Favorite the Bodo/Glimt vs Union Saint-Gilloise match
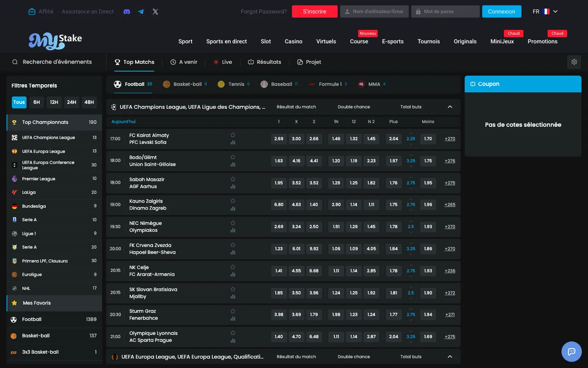This screenshot has width=588, height=368. point(233,157)
